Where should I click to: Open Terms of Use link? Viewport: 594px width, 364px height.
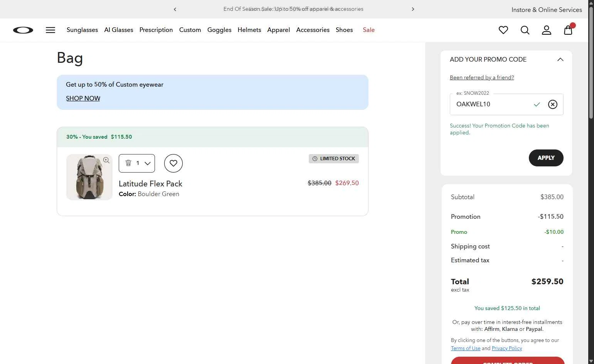point(466,348)
